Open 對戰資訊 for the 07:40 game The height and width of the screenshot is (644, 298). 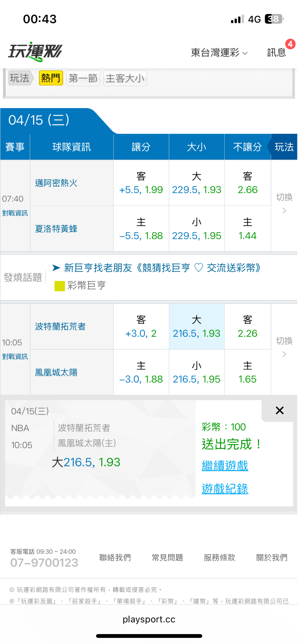15,213
